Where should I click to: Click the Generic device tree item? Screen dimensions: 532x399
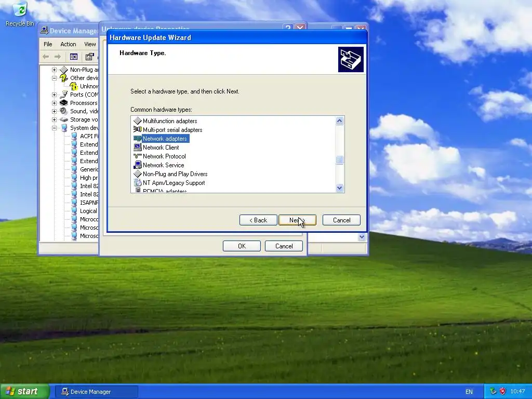(x=89, y=169)
